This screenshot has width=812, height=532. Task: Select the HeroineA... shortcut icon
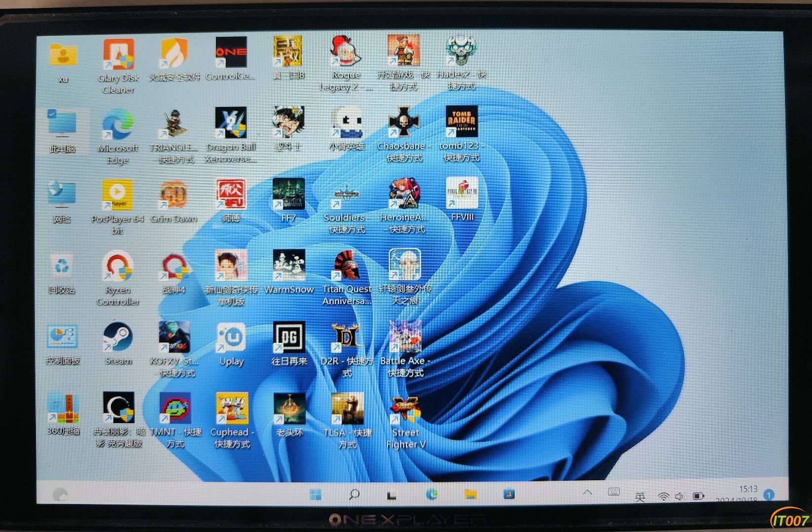tap(404, 193)
